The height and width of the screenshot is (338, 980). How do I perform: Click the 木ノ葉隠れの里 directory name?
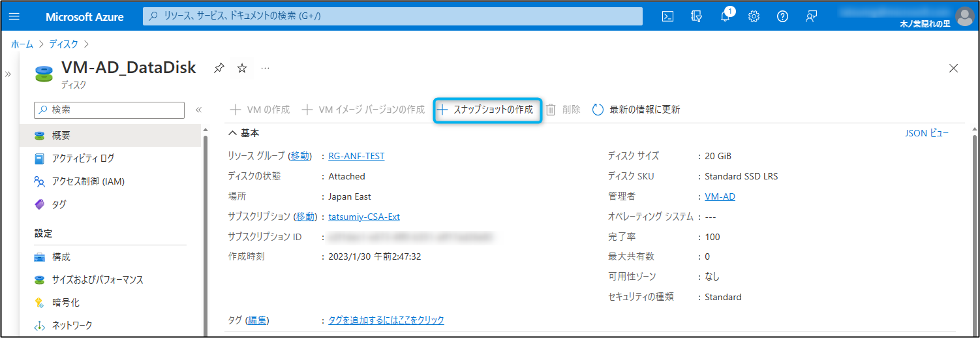click(x=925, y=23)
